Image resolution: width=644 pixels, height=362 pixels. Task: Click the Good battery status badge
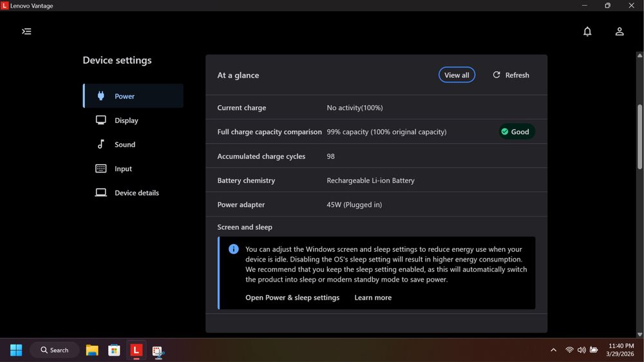516,131
